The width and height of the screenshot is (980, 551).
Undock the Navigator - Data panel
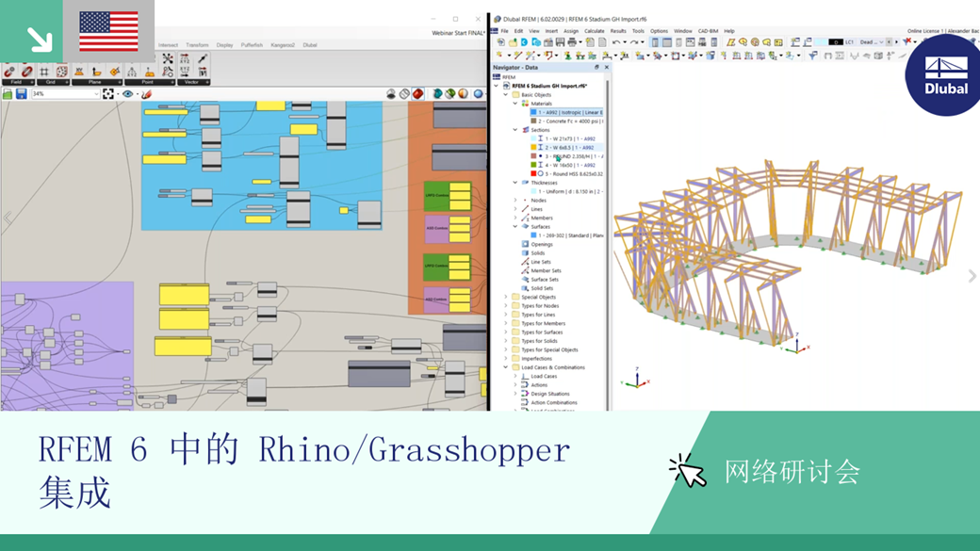(x=596, y=67)
